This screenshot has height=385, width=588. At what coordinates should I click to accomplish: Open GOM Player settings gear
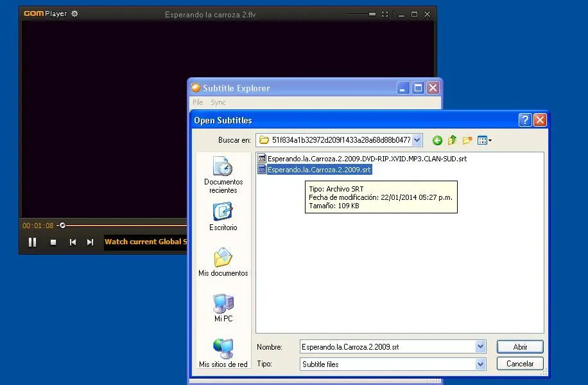[x=74, y=13]
